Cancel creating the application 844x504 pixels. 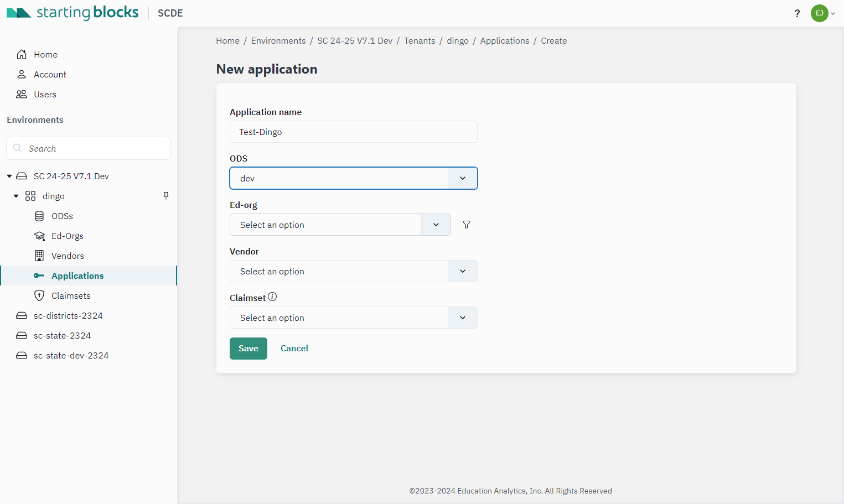coord(294,349)
